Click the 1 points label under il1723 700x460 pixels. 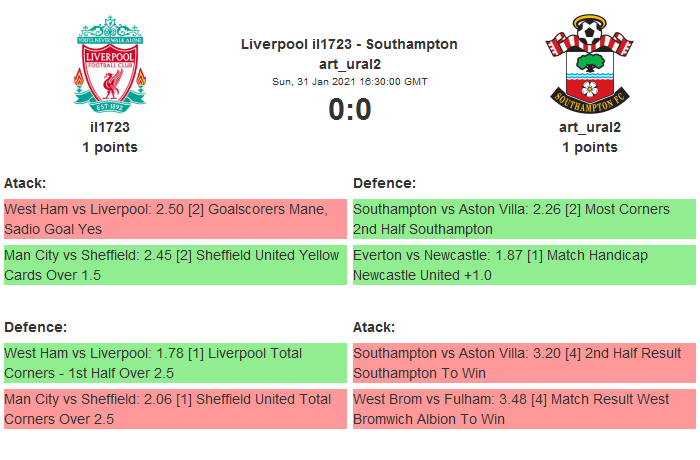pyautogui.click(x=110, y=147)
